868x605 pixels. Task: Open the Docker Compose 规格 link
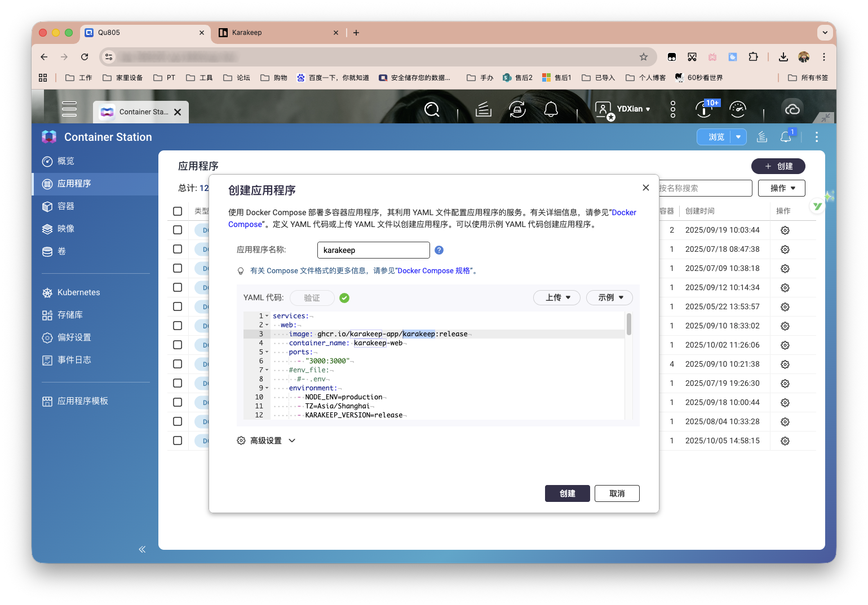[434, 271]
